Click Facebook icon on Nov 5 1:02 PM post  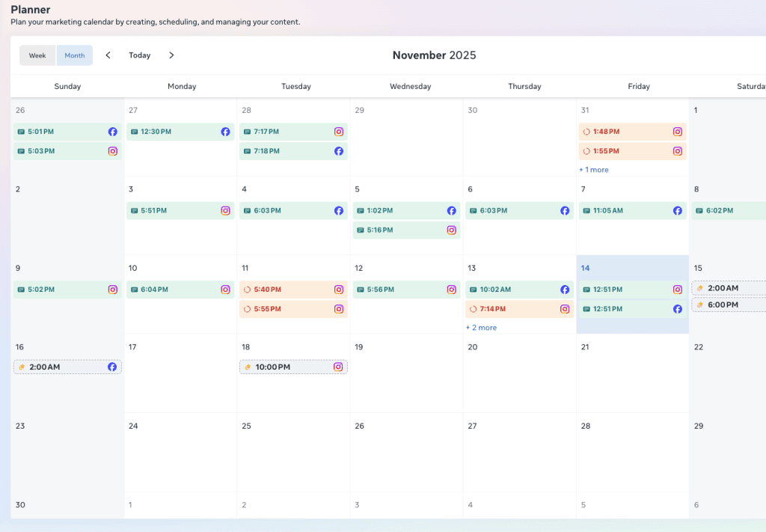[x=452, y=211]
